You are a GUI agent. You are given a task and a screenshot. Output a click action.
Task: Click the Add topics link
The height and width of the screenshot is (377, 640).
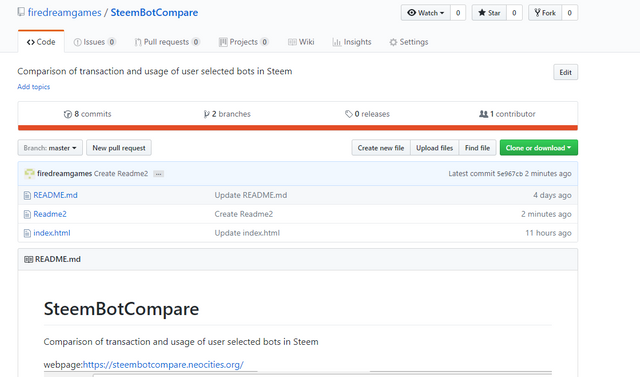pos(33,87)
